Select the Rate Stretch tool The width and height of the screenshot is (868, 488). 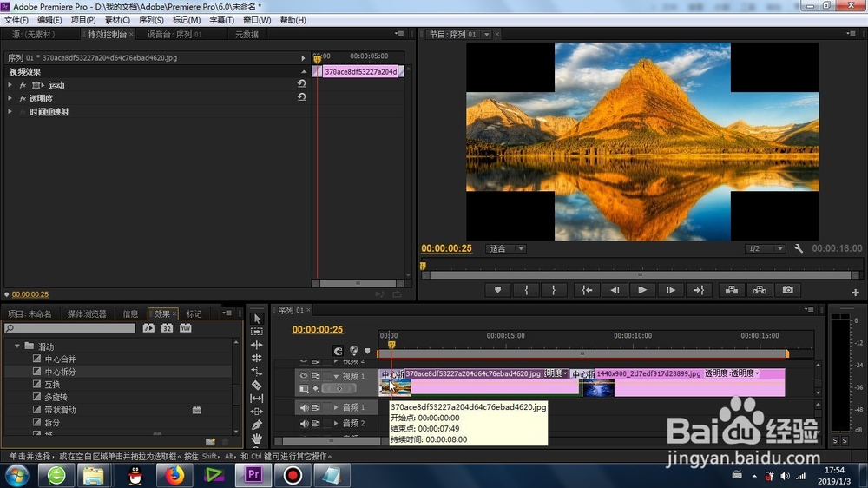257,371
